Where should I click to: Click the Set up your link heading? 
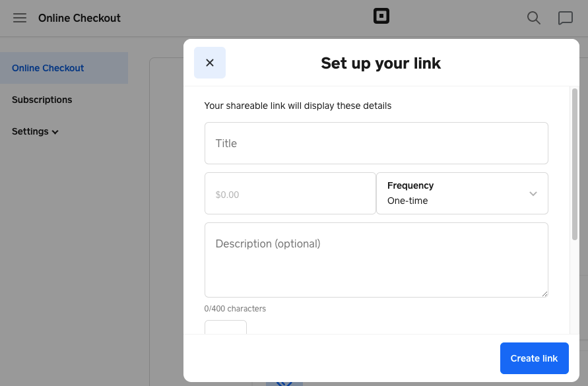click(x=381, y=63)
